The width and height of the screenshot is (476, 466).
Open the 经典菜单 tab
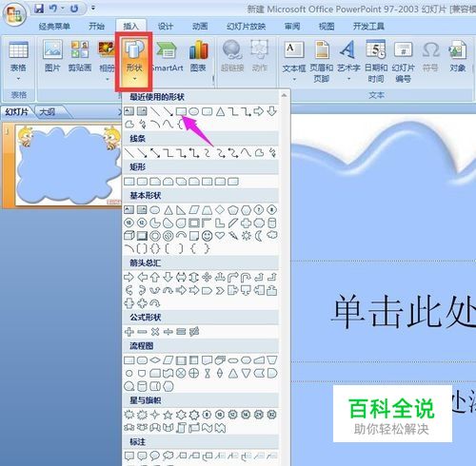pyautogui.click(x=54, y=26)
